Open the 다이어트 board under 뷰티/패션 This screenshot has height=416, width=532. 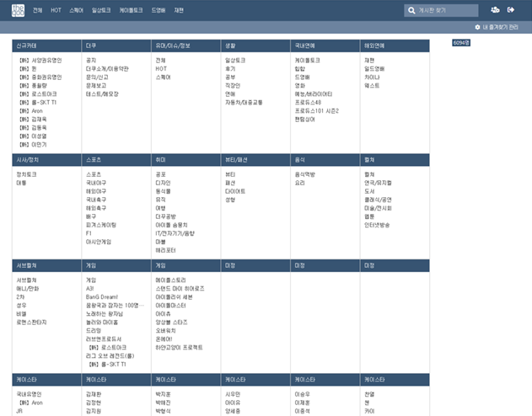click(234, 190)
